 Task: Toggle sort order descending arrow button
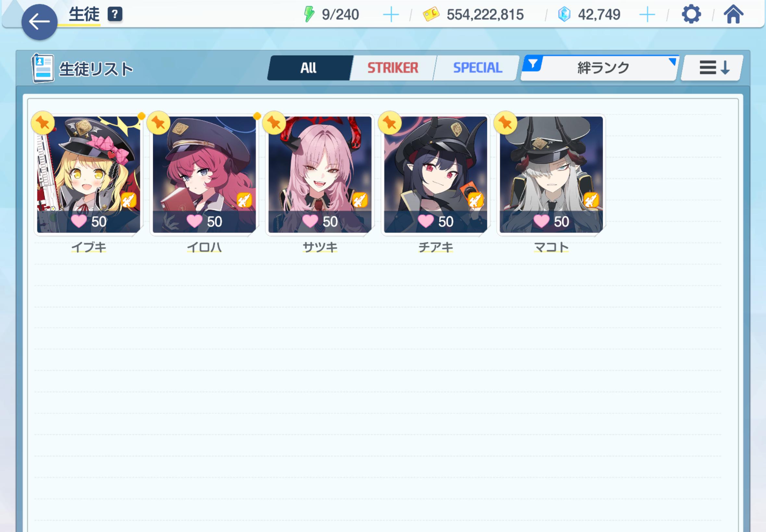click(x=712, y=68)
